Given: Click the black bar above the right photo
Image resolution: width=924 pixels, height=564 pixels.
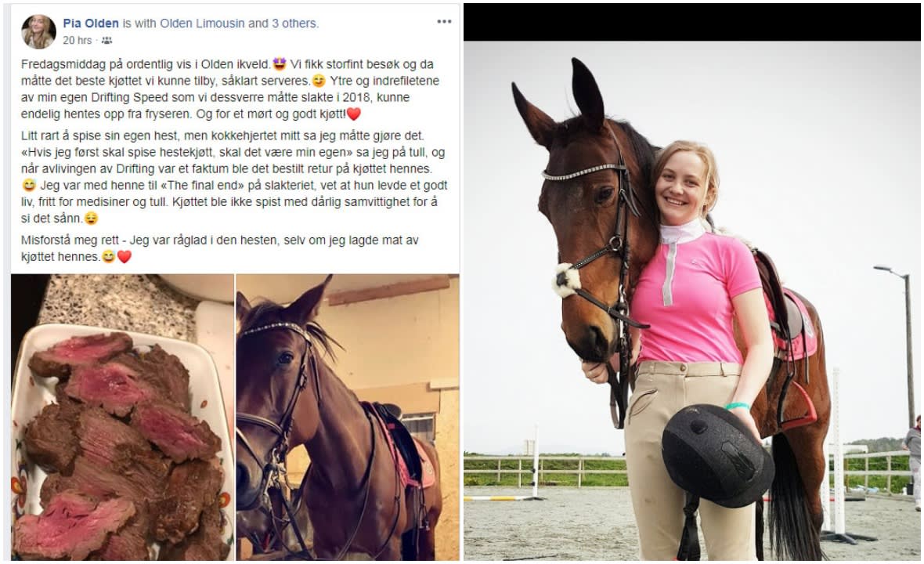Looking at the screenshot, I should tap(691, 22).
